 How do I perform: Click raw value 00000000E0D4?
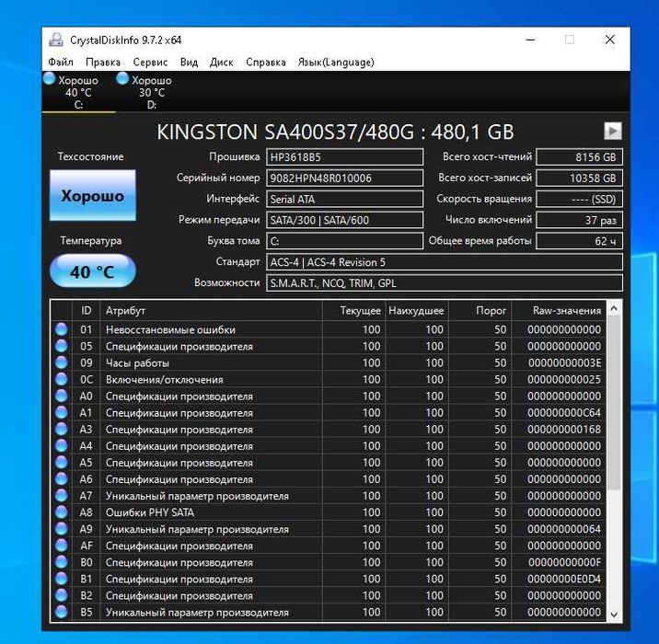564,579
